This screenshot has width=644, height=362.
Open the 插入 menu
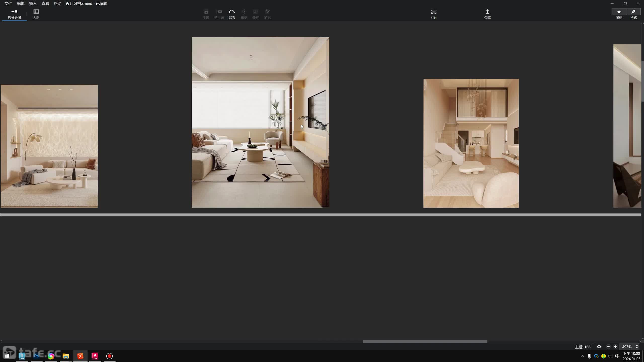point(33,4)
